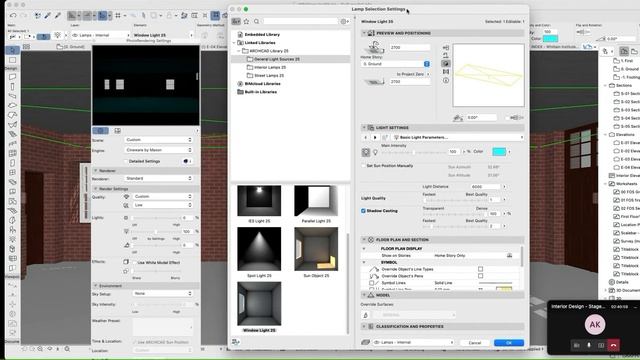Viewport: 640px width, 360px height.
Task: Click the eyedropper pick up parameters icon
Action: pos(47,16)
